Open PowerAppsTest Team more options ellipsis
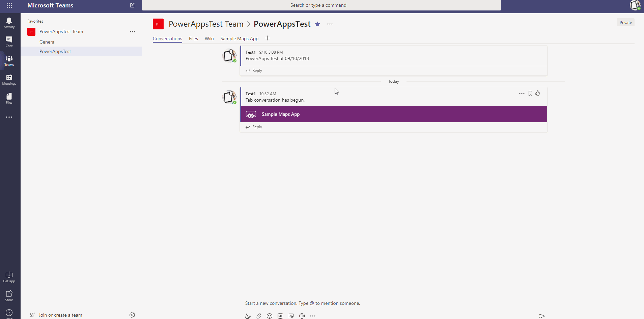This screenshot has width=644, height=319. [x=133, y=32]
